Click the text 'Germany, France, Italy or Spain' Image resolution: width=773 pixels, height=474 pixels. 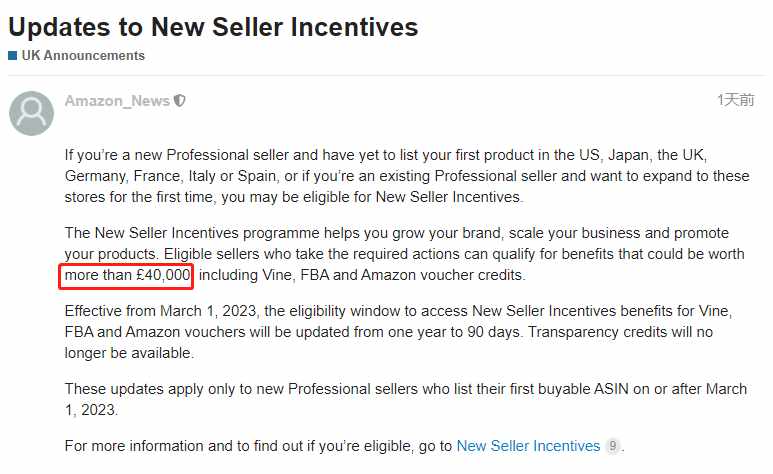pyautogui.click(x=172, y=176)
